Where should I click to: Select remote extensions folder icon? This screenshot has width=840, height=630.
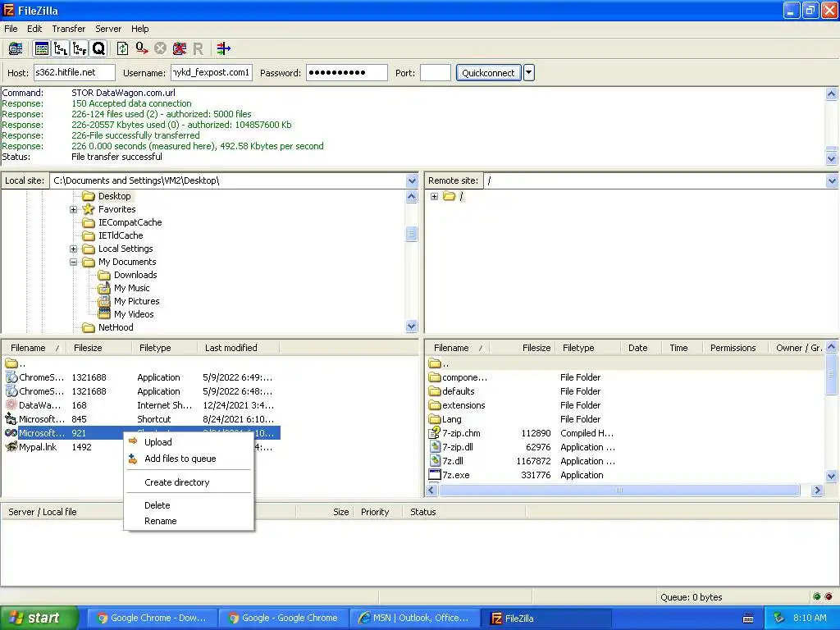click(x=435, y=405)
